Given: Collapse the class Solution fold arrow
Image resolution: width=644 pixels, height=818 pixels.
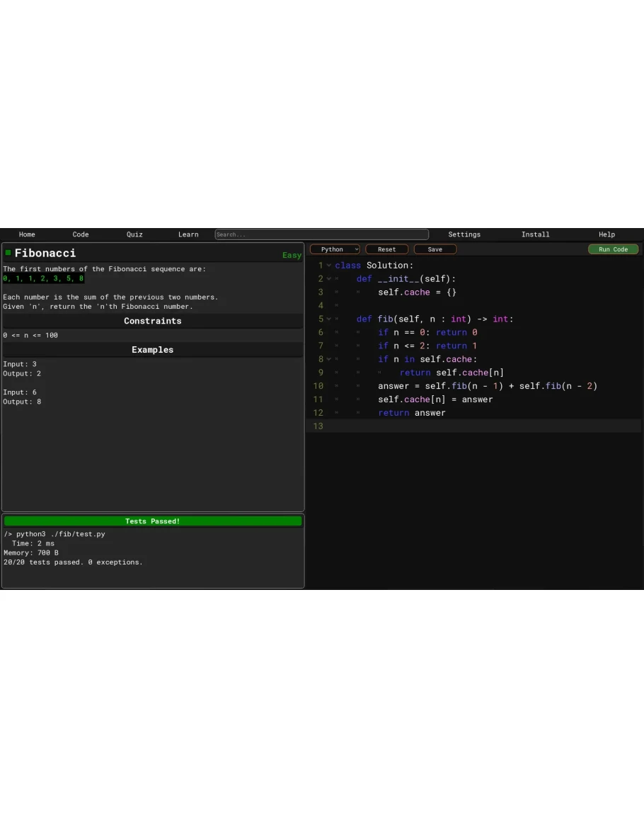Looking at the screenshot, I should click(x=329, y=266).
